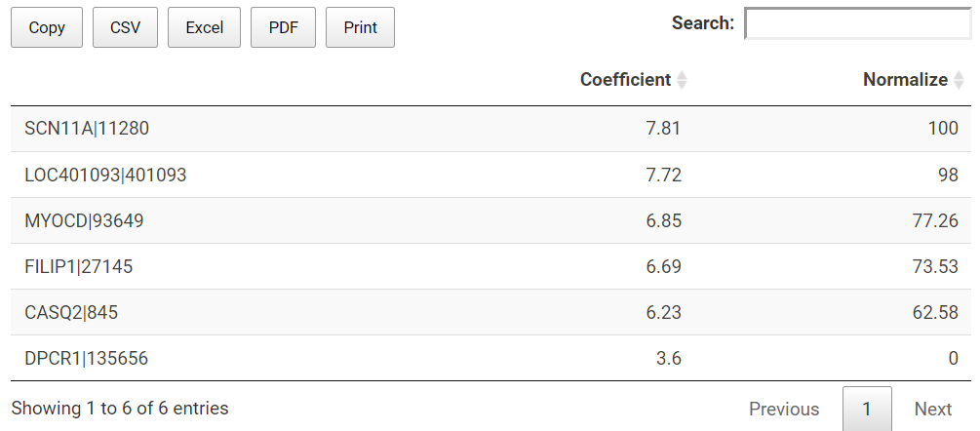Sort by Normalize column arrows icon
980x431 pixels.
959,80
